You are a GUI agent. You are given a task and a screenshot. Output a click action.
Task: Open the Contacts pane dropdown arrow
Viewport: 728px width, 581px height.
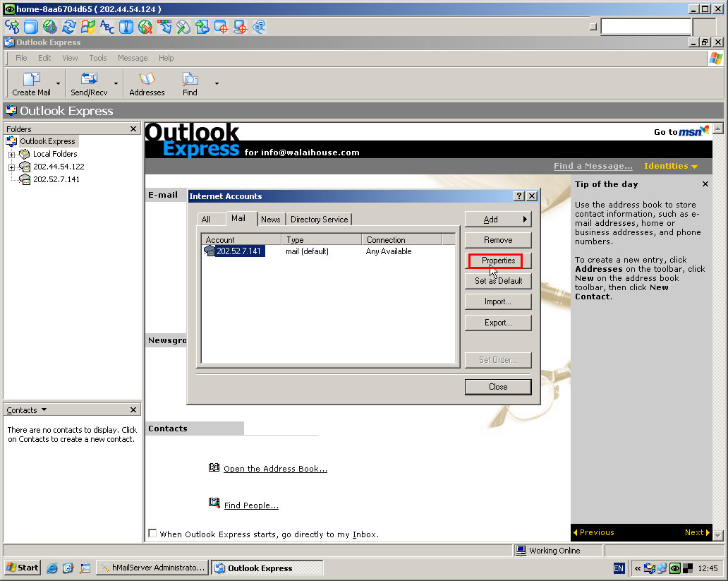click(44, 409)
